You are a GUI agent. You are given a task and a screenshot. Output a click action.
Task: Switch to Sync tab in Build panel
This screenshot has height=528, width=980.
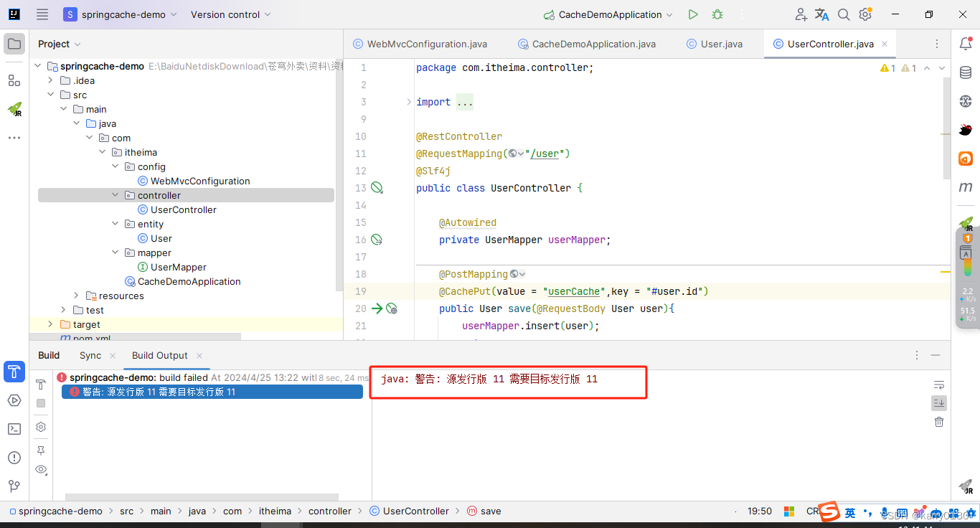pyautogui.click(x=90, y=355)
